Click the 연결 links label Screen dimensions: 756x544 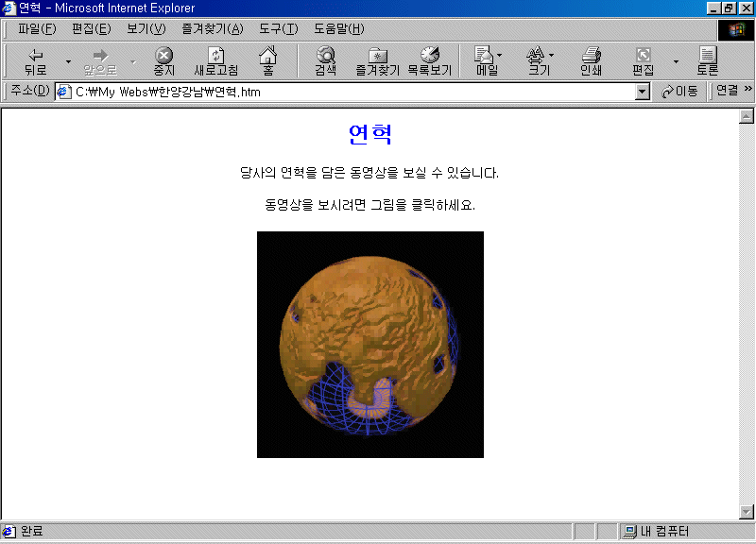[727, 90]
